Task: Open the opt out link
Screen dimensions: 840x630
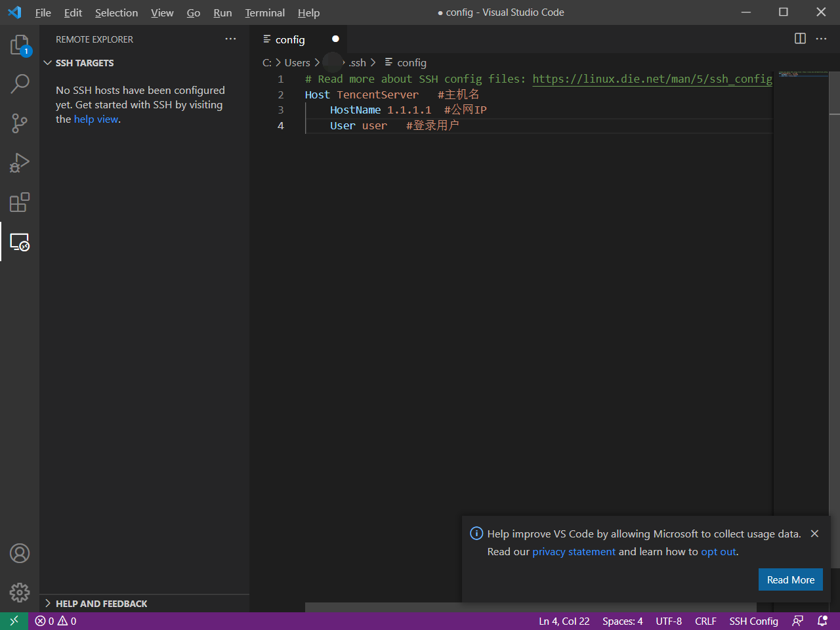Action: [x=719, y=551]
